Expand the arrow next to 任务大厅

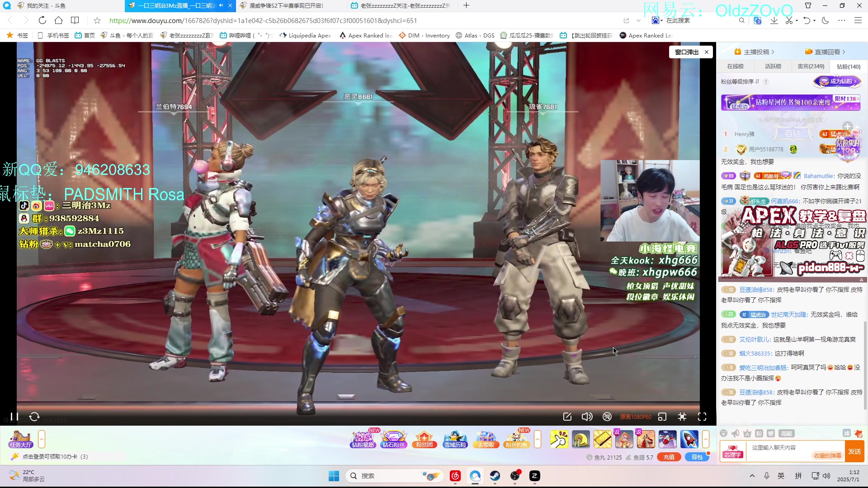point(42,439)
